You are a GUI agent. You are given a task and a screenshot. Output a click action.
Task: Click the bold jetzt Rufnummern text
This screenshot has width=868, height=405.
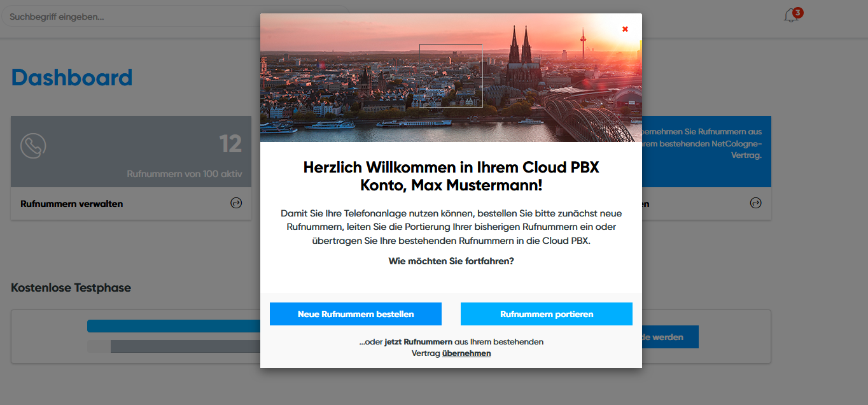pyautogui.click(x=418, y=342)
